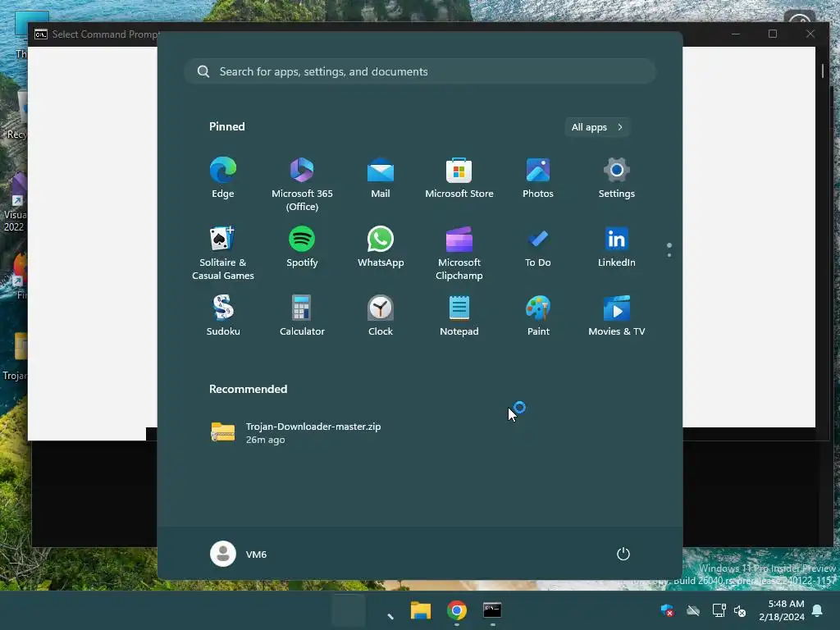Image resolution: width=840 pixels, height=630 pixels.
Task: Open Microsoft Clipchamp
Action: 459,253
